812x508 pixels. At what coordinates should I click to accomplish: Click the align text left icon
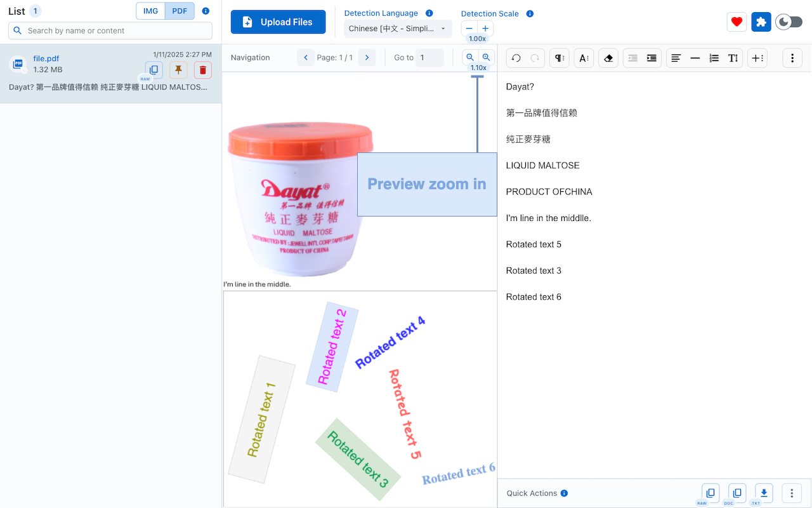point(676,58)
